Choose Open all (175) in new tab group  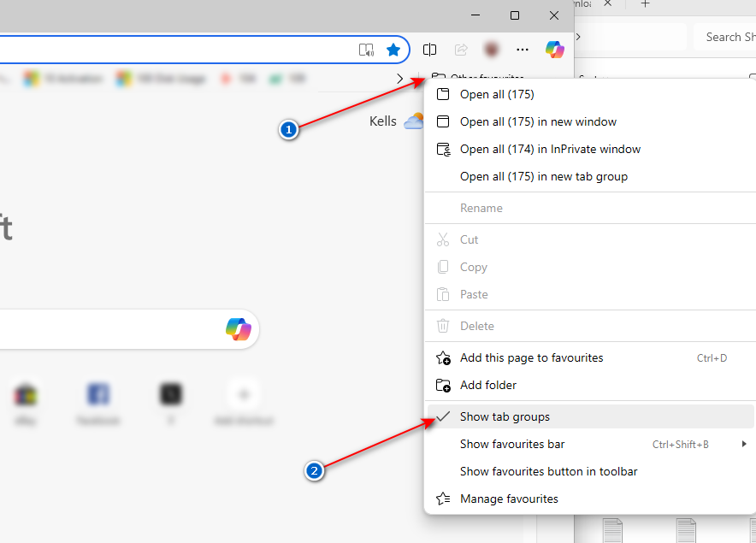point(591,176)
